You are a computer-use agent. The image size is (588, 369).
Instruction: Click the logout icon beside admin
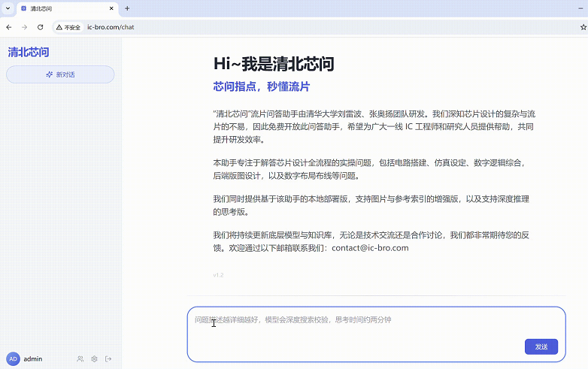click(108, 359)
